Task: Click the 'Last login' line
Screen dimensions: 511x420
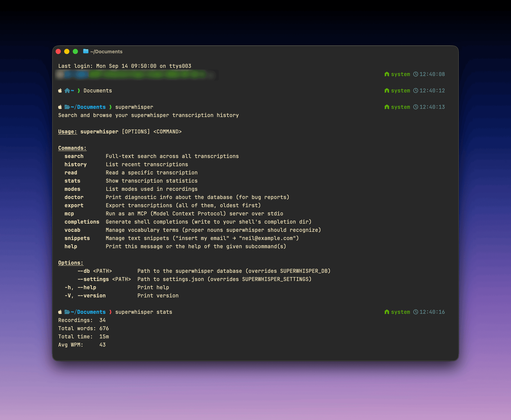Action: coord(125,66)
